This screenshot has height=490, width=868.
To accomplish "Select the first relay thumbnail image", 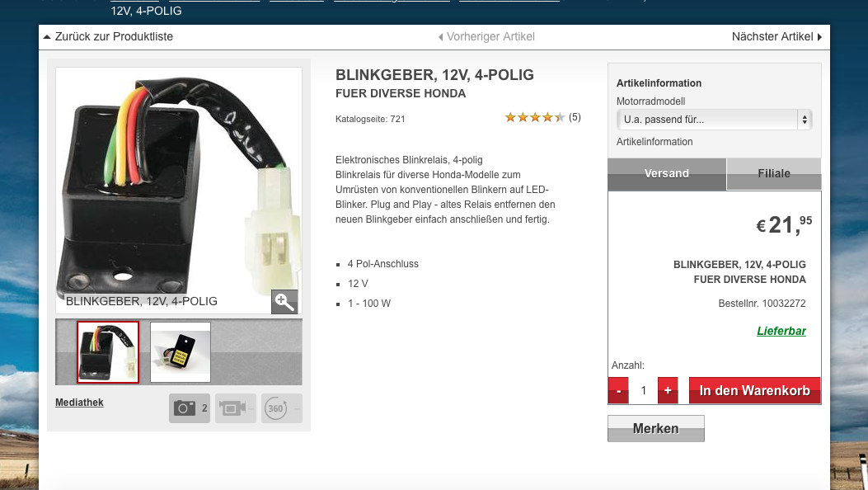I will click(x=108, y=352).
